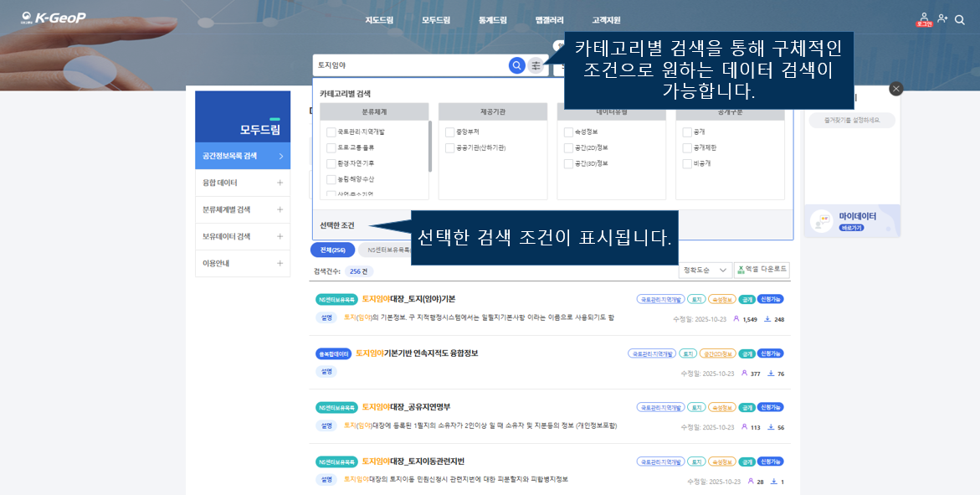Open the 지도드림 top menu

coord(379,19)
